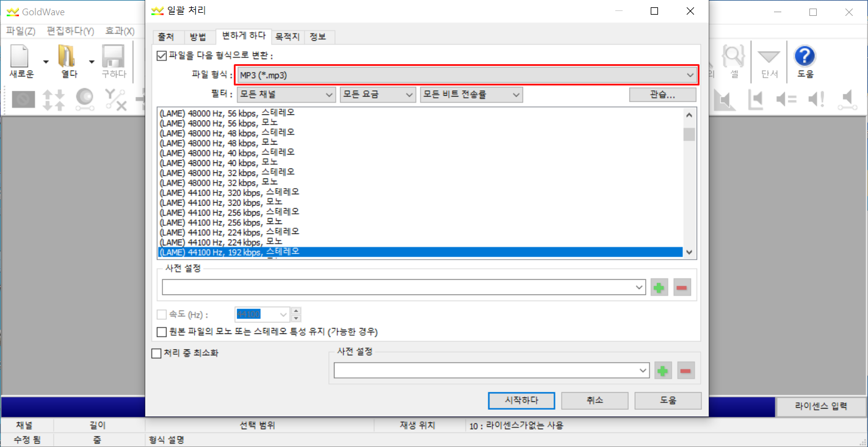Maximize the 일괄 처리 dialog window
This screenshot has width=868, height=447.
tap(654, 11)
